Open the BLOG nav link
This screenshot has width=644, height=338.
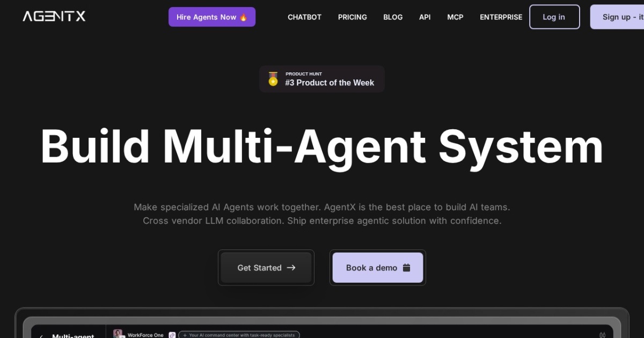(393, 17)
